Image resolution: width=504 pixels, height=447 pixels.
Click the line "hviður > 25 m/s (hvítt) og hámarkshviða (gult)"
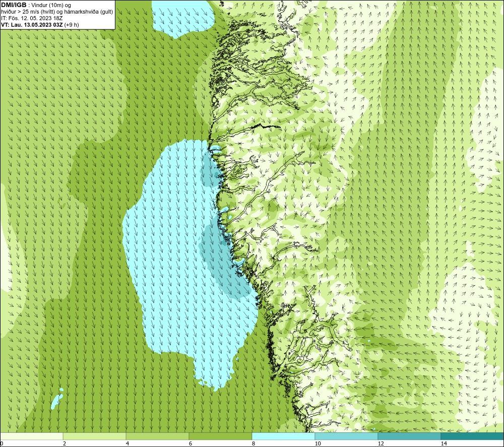pos(57,12)
